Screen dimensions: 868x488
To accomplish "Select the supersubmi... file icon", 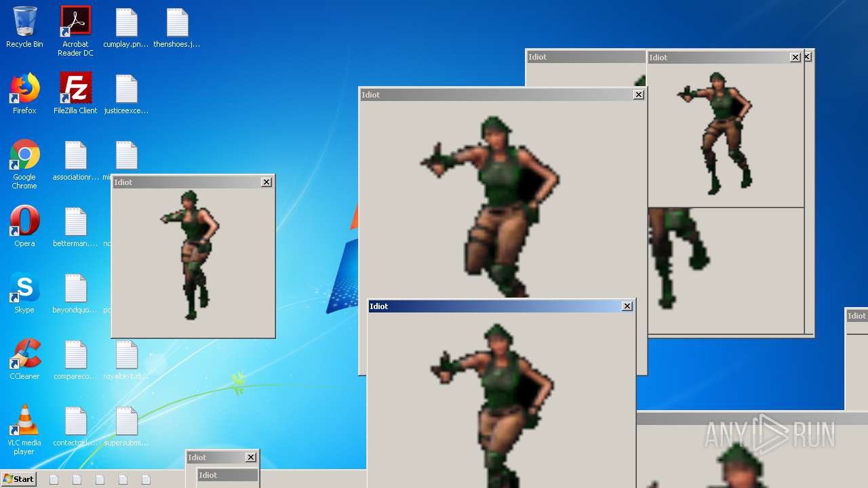I will click(x=126, y=426).
